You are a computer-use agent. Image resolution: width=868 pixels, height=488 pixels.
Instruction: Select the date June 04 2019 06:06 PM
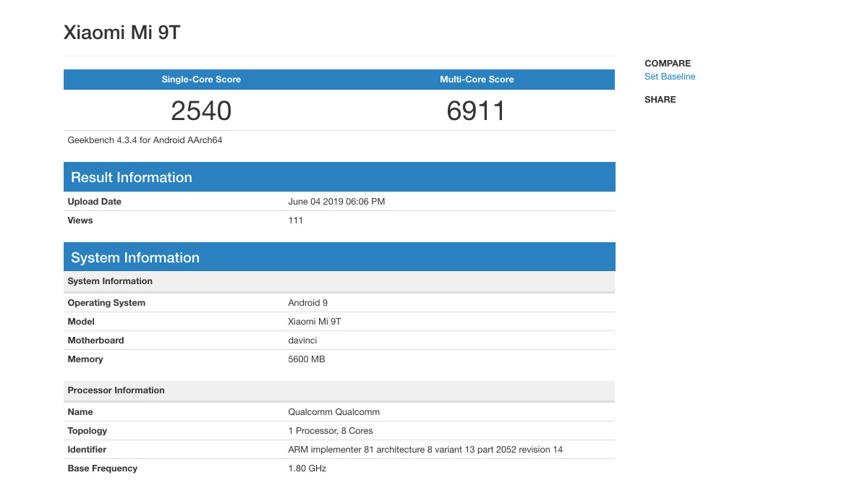click(x=336, y=202)
